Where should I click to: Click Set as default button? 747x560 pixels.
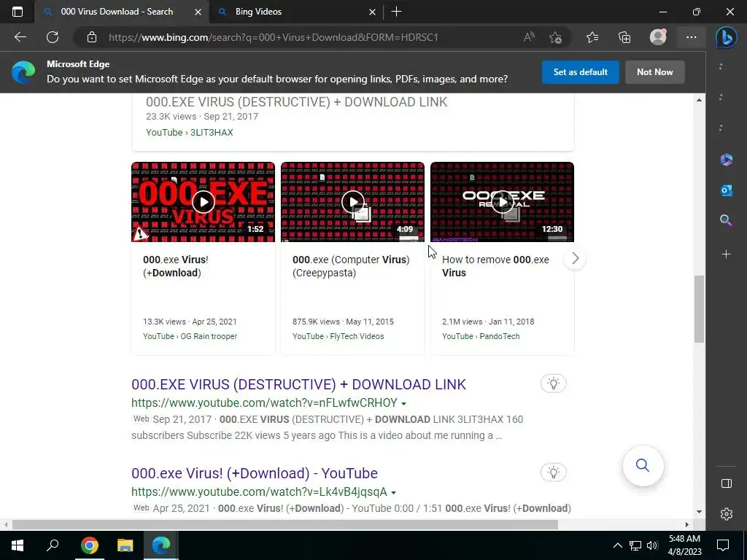point(580,72)
